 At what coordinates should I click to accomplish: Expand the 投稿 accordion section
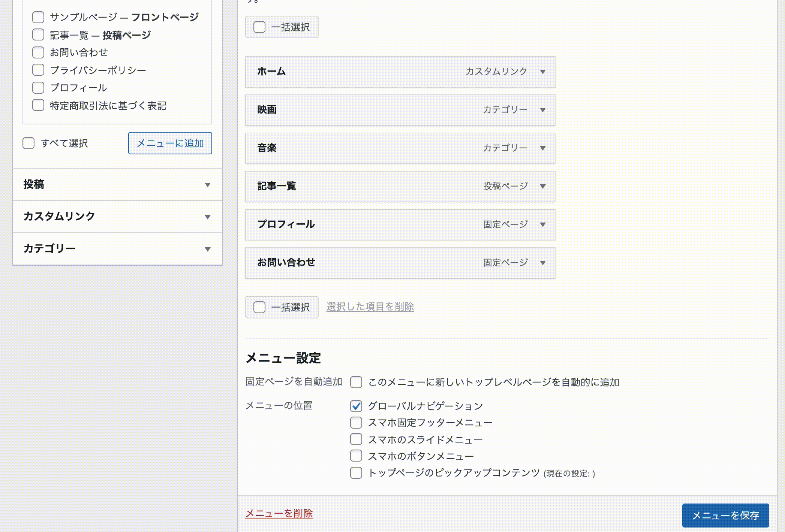[117, 184]
